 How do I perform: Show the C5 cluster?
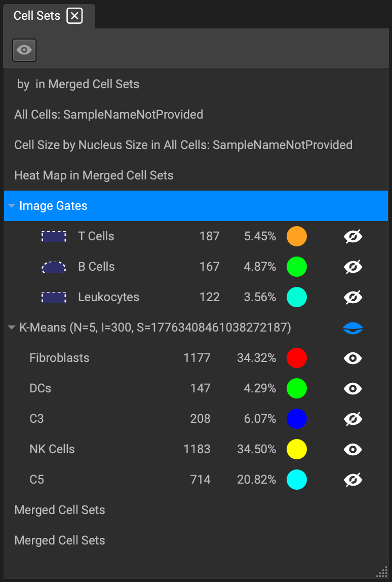(x=352, y=480)
